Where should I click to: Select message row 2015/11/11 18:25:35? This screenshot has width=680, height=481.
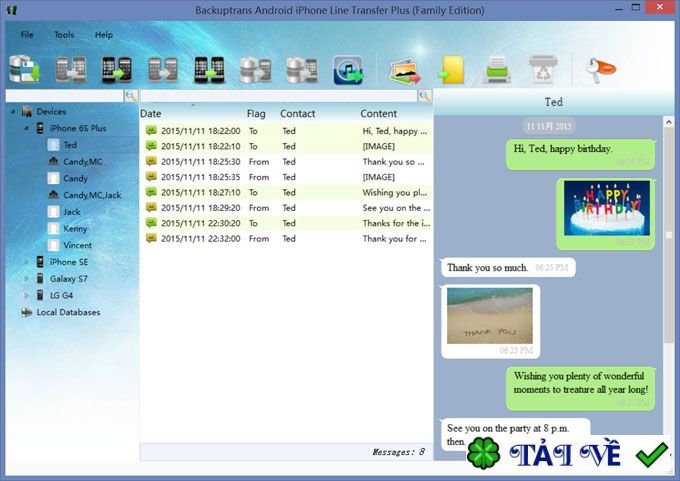click(x=287, y=177)
